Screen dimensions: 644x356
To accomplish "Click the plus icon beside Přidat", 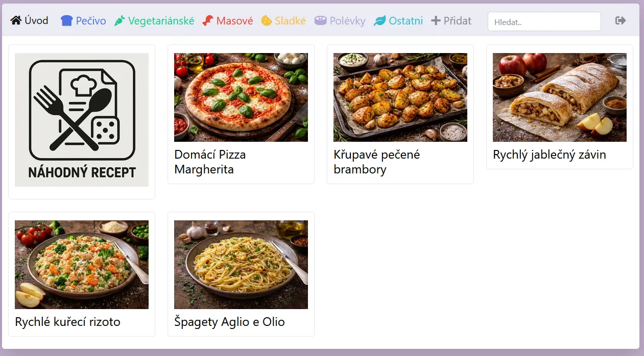I will click(436, 21).
